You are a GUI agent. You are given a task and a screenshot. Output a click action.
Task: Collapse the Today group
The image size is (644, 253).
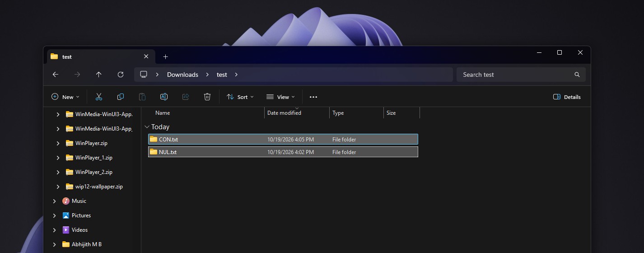[x=147, y=127]
